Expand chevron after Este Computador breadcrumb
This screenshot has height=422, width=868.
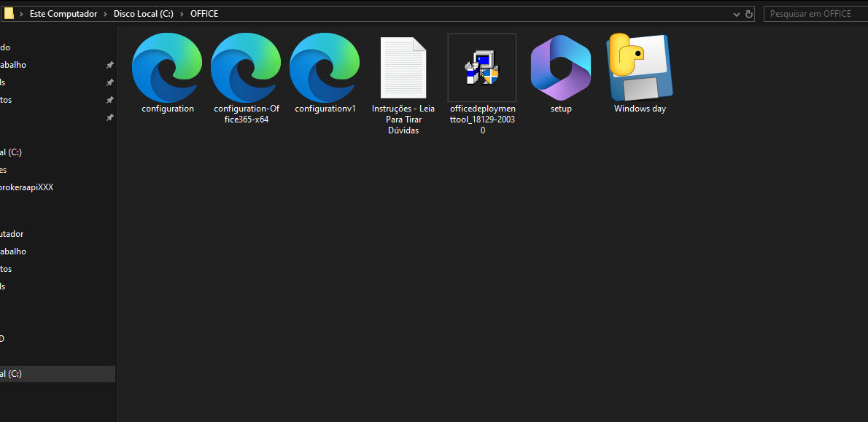[106, 14]
